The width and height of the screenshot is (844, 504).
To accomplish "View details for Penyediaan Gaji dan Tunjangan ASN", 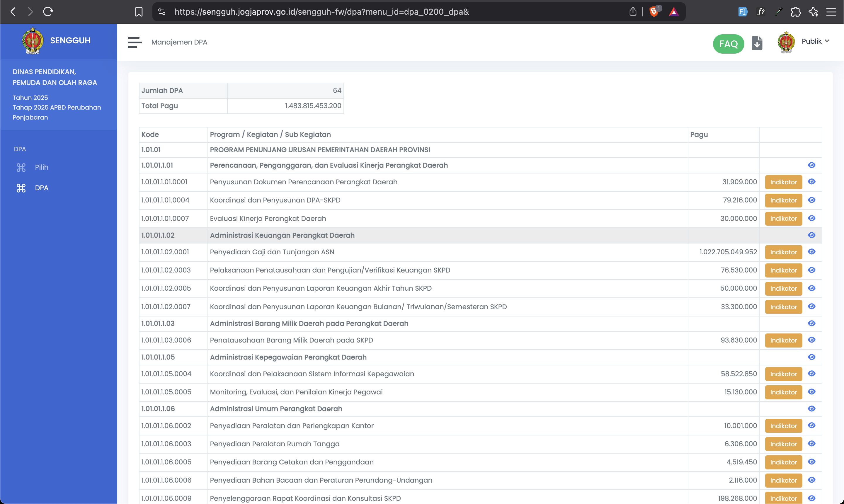I will 811,252.
